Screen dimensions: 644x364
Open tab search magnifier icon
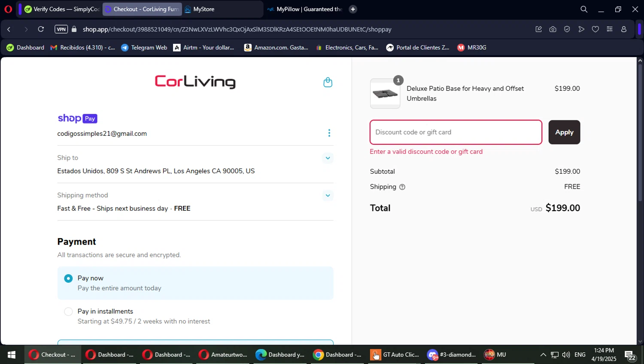584,9
